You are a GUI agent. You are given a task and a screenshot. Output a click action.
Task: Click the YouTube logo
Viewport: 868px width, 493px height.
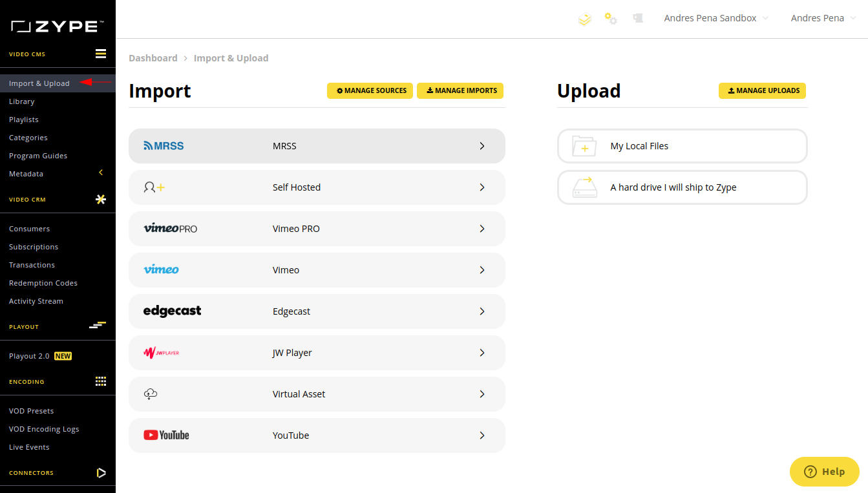pyautogui.click(x=167, y=435)
